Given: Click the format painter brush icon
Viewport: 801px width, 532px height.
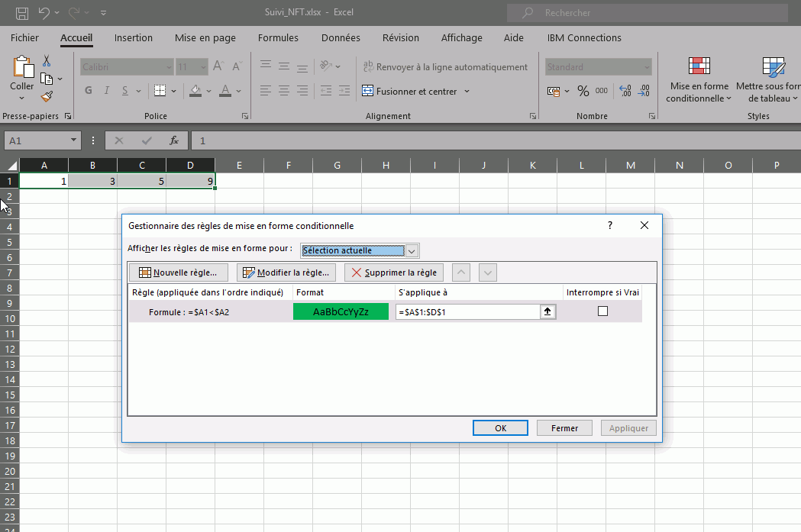Looking at the screenshot, I should pos(47,97).
